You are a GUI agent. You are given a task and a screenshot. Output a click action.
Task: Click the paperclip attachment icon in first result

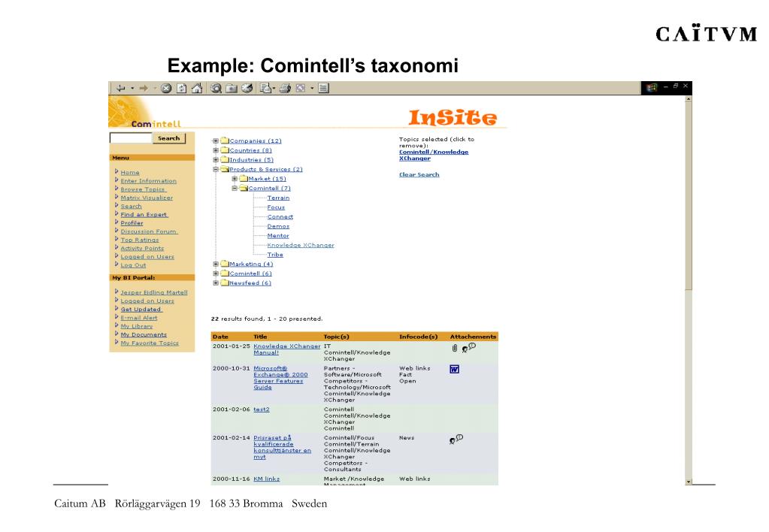click(x=455, y=348)
